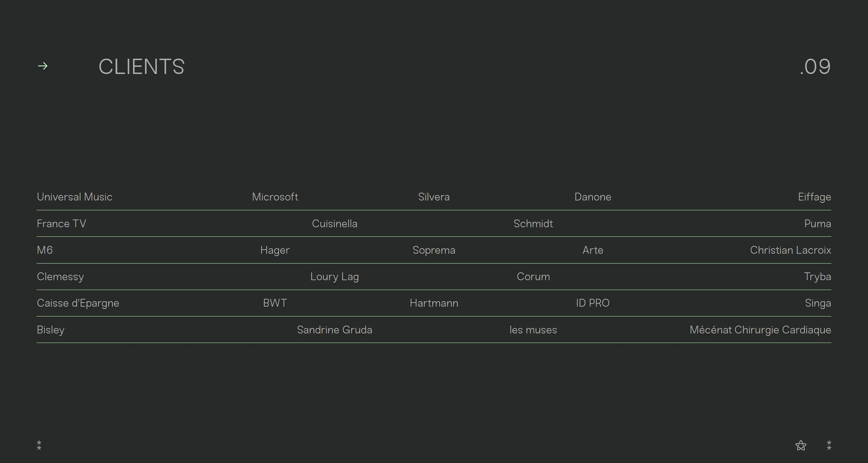Click the .09 section number
This screenshot has width=868, height=463.
coord(815,66)
